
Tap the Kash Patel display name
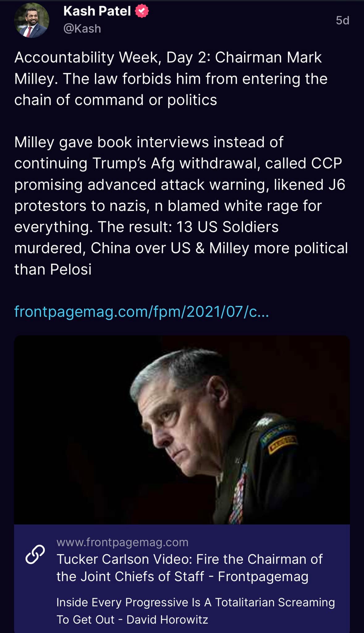(x=97, y=11)
